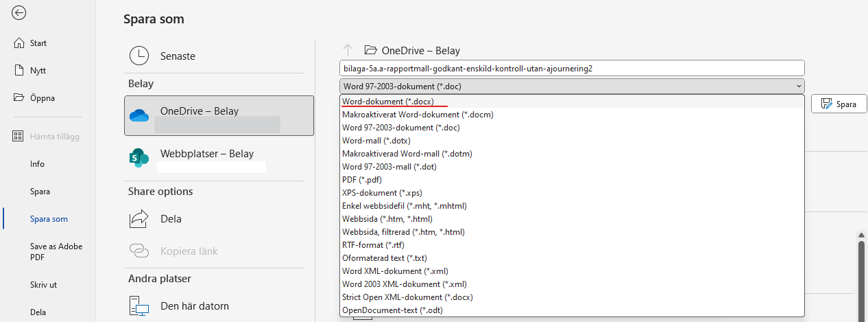Select the OneDrive – Belay cloud icon
This screenshot has height=322, width=868.
[x=139, y=115]
